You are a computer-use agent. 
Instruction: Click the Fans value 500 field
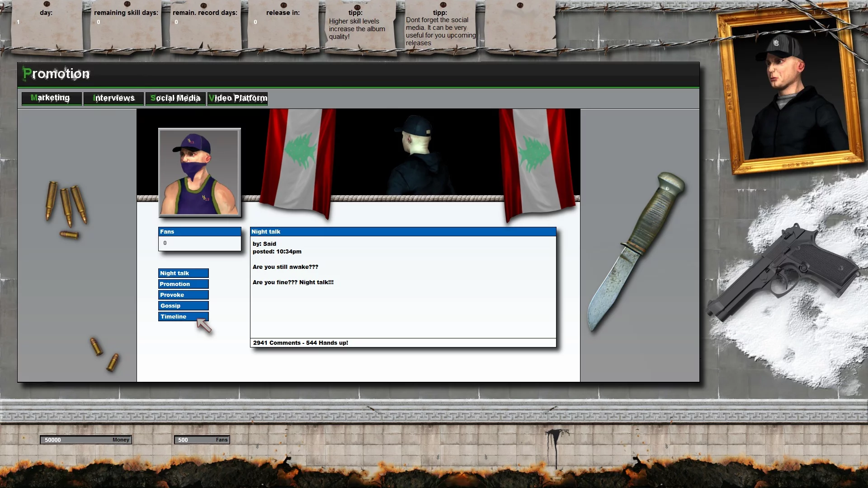(202, 440)
